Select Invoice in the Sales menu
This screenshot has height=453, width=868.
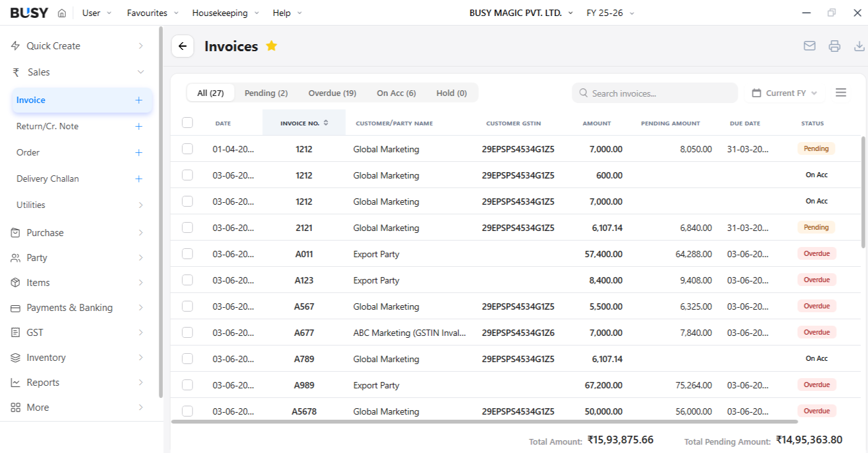click(82, 100)
